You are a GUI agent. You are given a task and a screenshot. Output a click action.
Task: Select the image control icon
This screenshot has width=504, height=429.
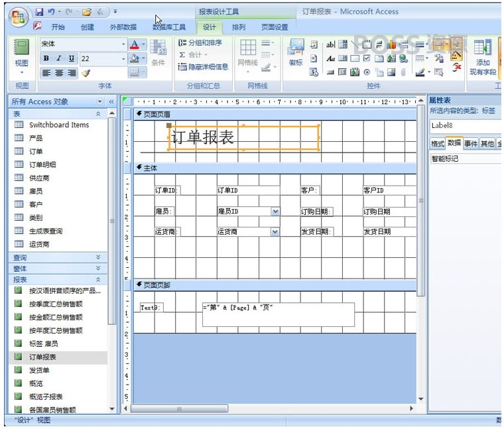click(x=391, y=72)
